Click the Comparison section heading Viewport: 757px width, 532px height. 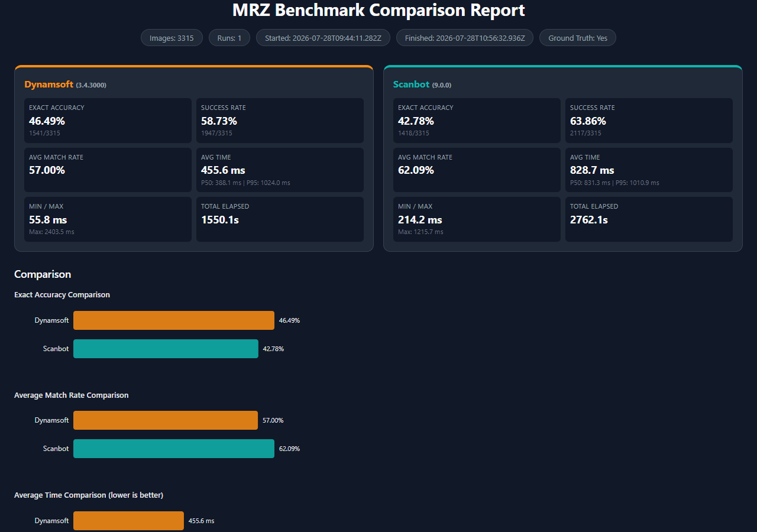[43, 274]
